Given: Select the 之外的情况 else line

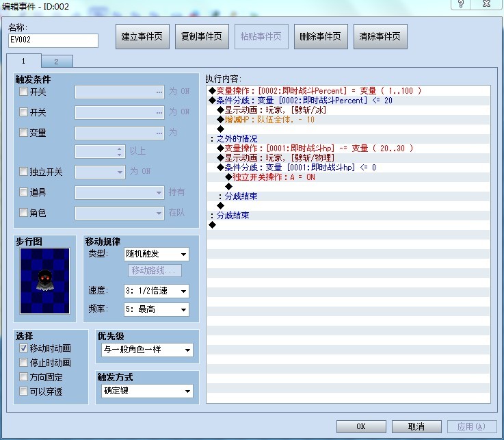Looking at the screenshot, I should point(349,139).
